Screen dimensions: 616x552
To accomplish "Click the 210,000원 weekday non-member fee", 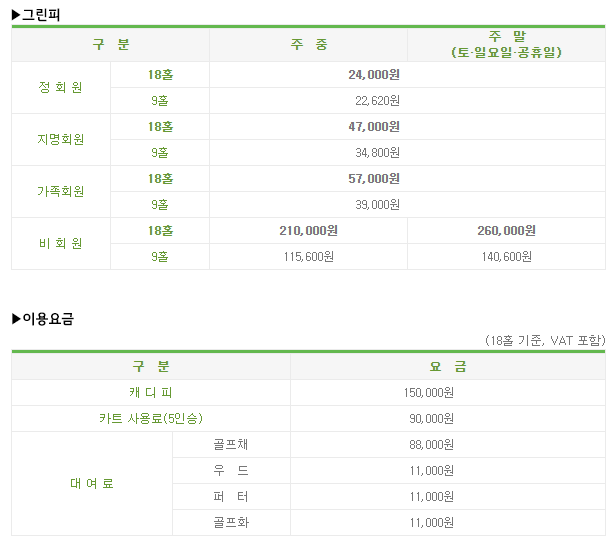I will click(x=308, y=230).
